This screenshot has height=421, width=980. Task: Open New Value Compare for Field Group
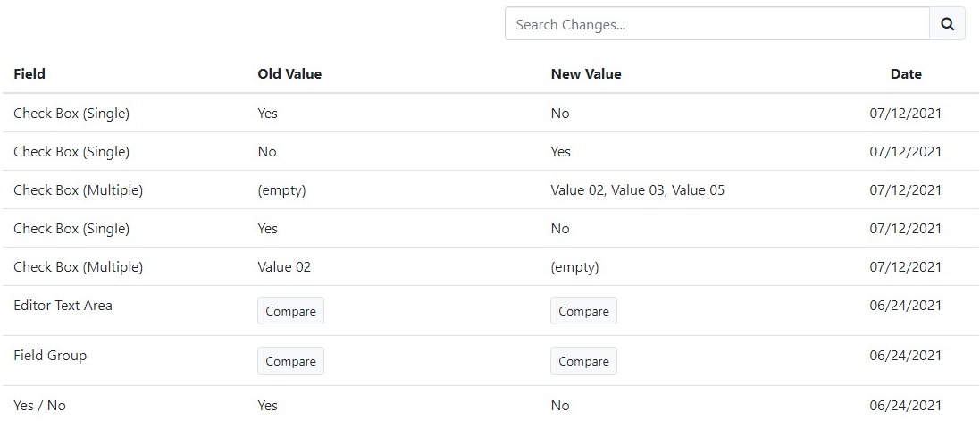[583, 361]
